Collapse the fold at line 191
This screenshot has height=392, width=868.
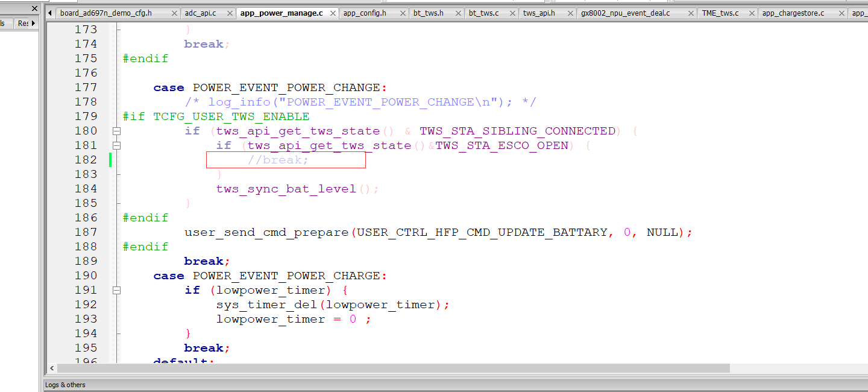coord(116,290)
